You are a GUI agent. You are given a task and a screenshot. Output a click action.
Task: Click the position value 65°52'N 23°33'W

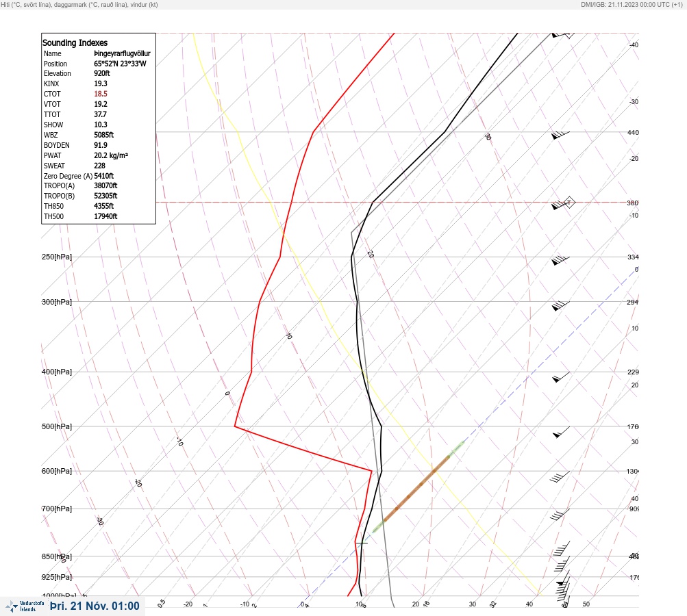(120, 64)
